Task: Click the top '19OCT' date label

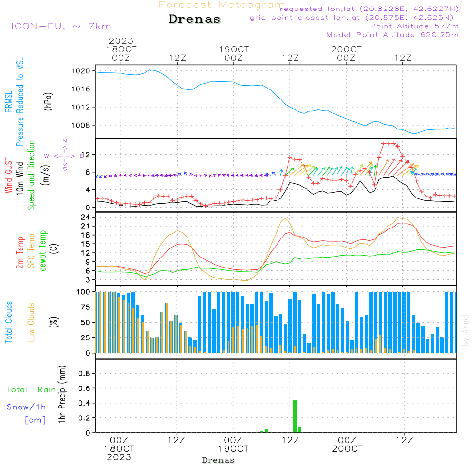Action: pyautogui.click(x=234, y=50)
